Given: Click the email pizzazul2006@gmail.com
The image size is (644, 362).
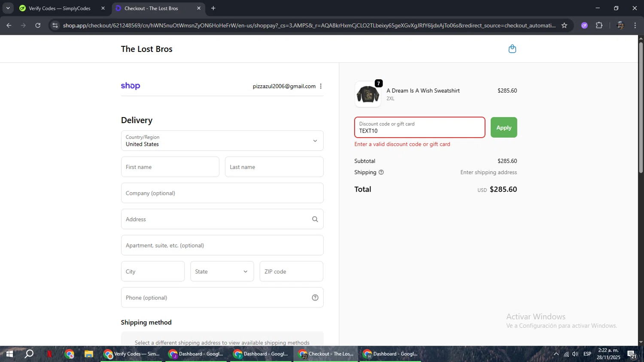Looking at the screenshot, I should pos(284,86).
